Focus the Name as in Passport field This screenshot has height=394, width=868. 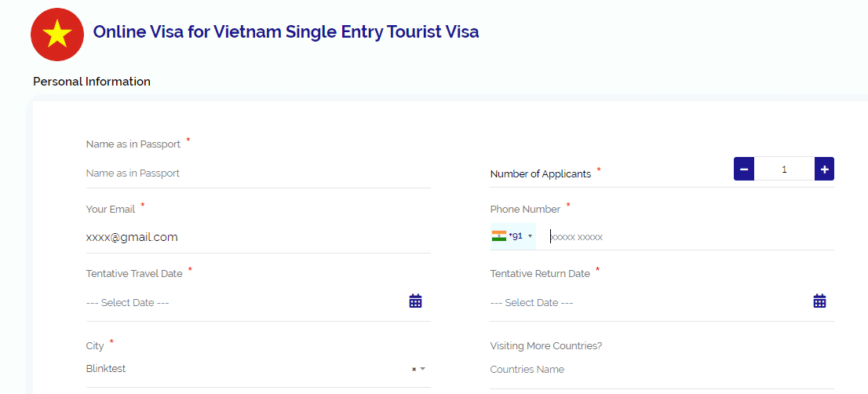257,173
